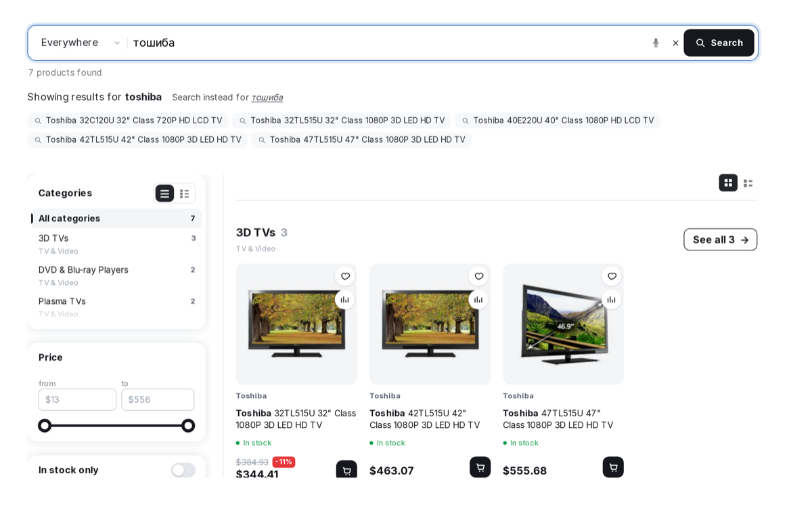Add Toshiba 32TL515U to wishlist
Viewport: 812px width, 505px height.
tap(345, 276)
